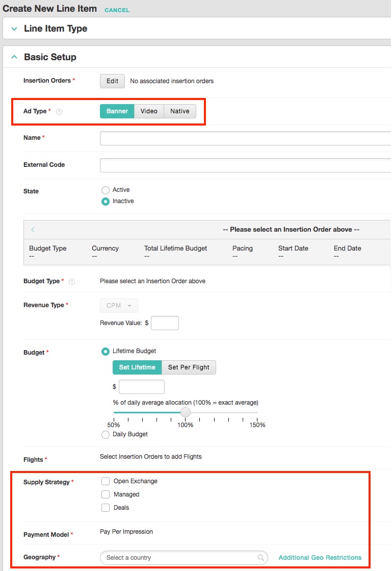Viewport: 392px width, 571px height.
Task: Switch to the Video ad type
Action: pos(149,111)
